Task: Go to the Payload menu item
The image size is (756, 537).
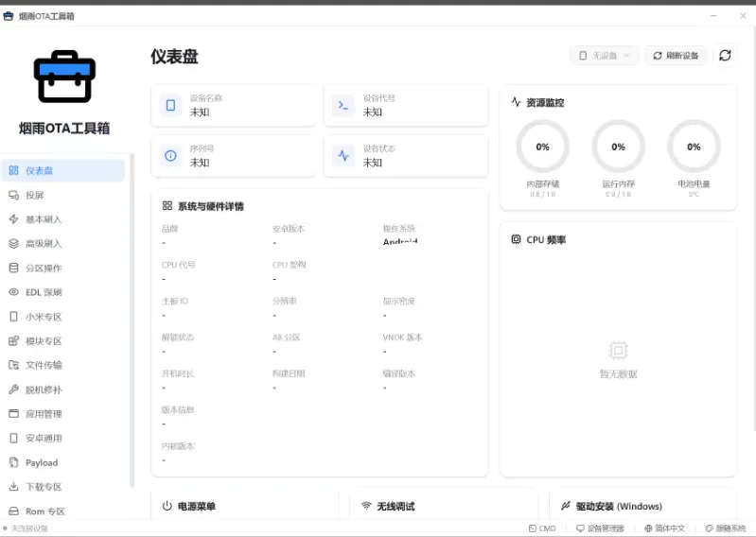Action: click(x=63, y=462)
